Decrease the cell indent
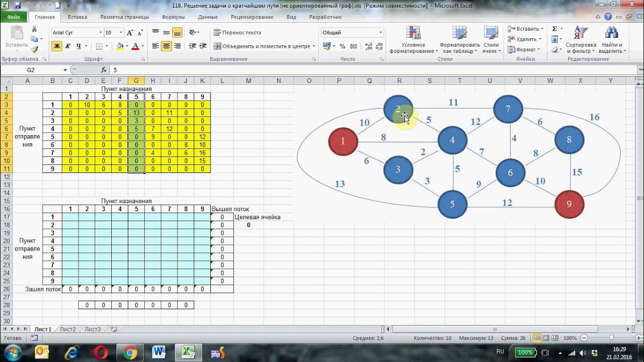This screenshot has width=644, height=362. click(x=193, y=46)
